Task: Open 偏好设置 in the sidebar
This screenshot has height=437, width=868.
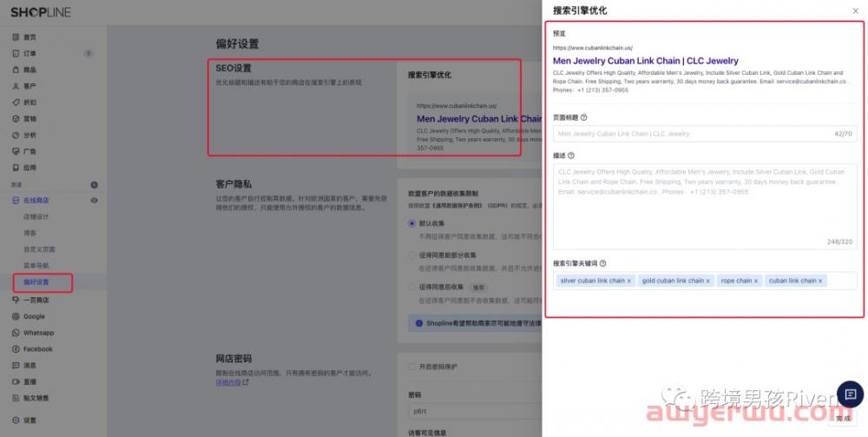Action: tap(36, 282)
